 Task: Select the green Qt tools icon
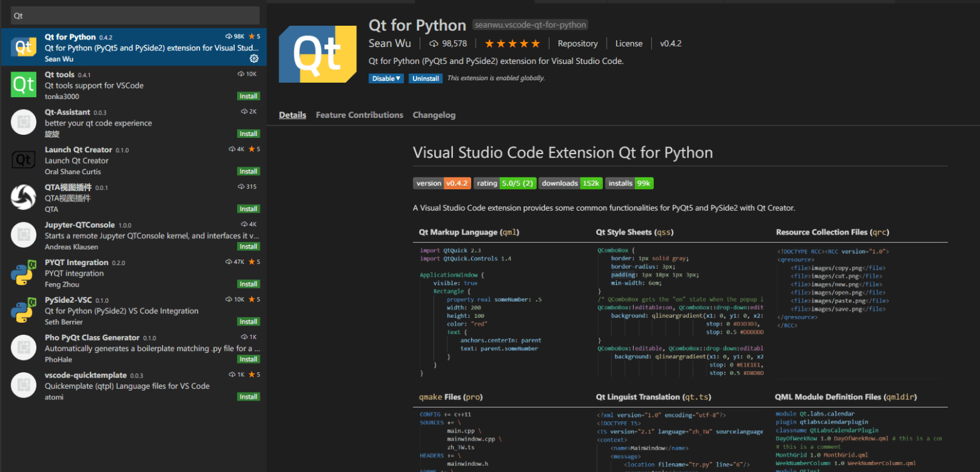pyautogui.click(x=23, y=85)
